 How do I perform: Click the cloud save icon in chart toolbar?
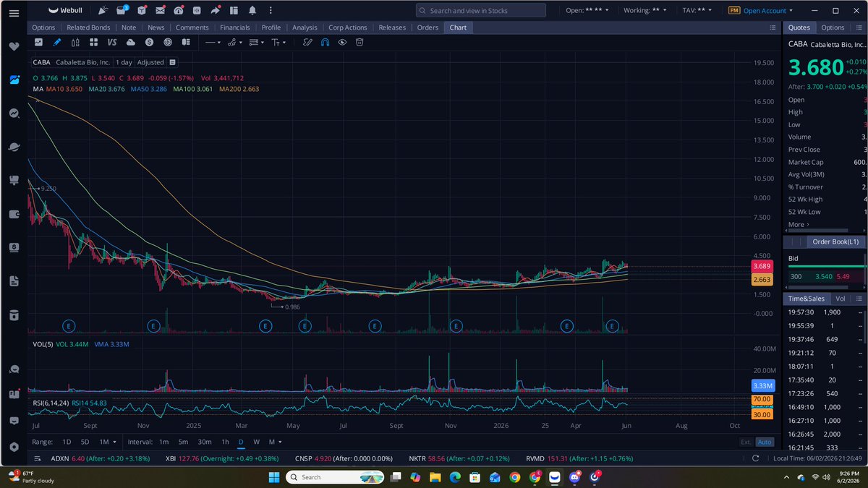coord(130,43)
